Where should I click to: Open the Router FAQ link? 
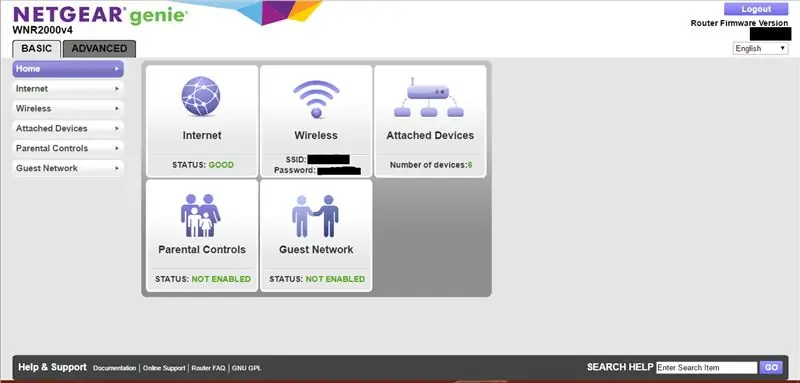208,368
